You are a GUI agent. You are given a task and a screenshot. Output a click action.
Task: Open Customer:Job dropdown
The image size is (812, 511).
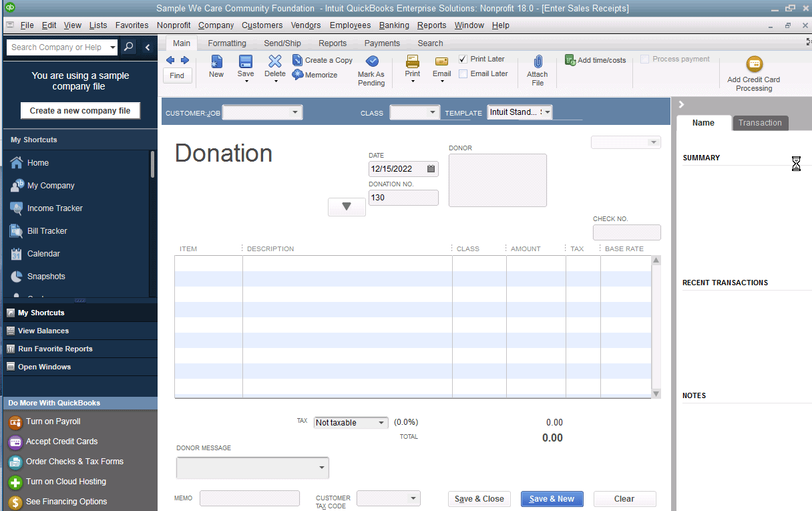point(295,113)
